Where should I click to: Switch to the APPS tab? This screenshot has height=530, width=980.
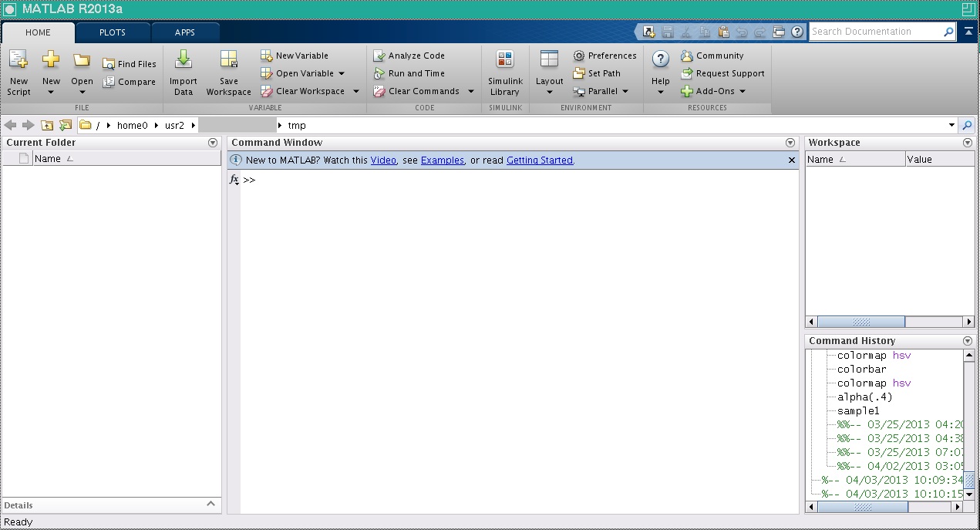click(185, 32)
